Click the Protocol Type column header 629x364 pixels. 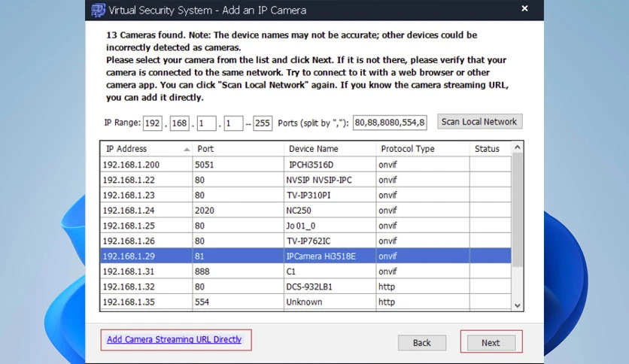pos(423,149)
